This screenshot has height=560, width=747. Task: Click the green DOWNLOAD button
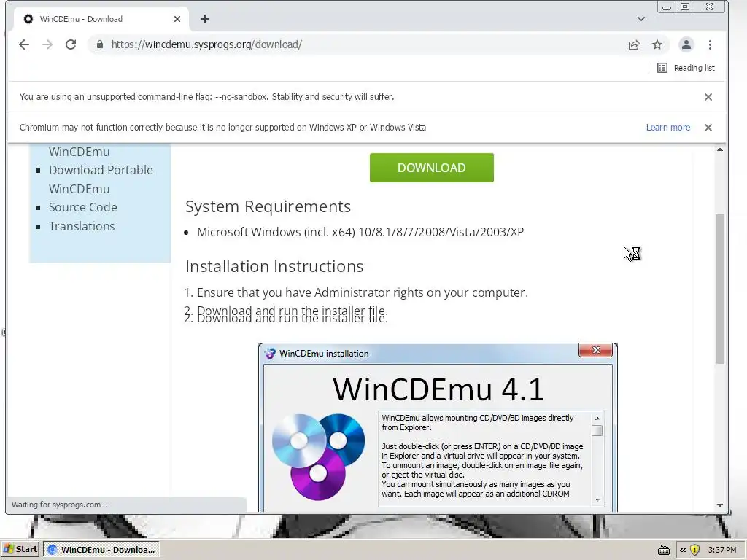coord(432,168)
